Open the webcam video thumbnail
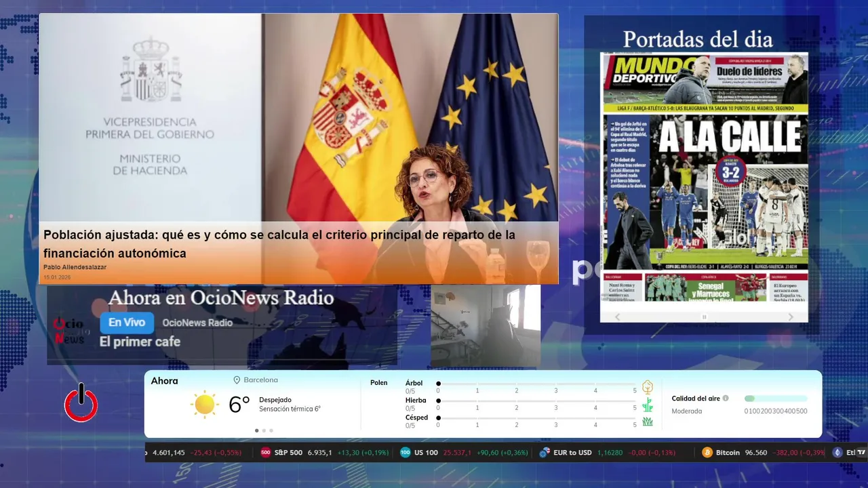 (x=486, y=326)
